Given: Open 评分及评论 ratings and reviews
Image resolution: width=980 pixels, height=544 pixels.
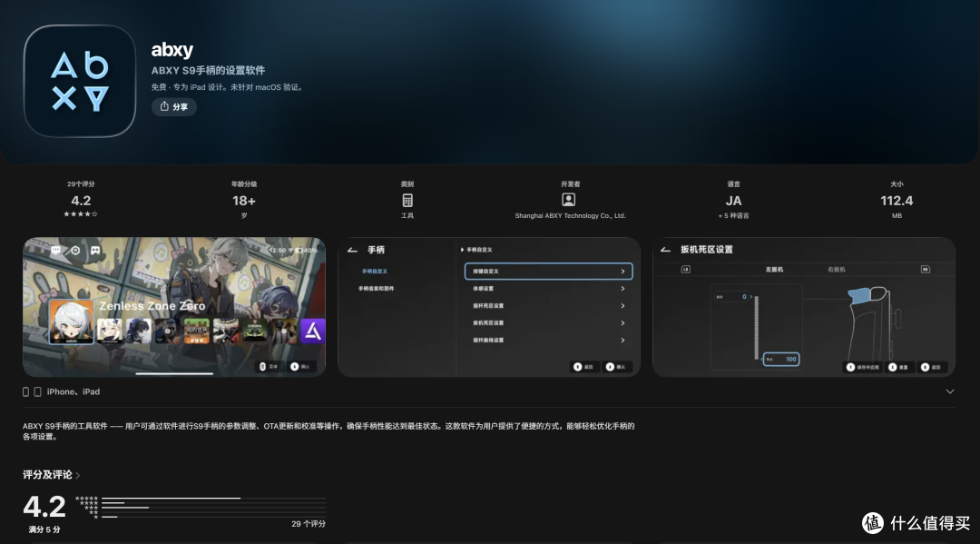Looking at the screenshot, I should point(51,475).
